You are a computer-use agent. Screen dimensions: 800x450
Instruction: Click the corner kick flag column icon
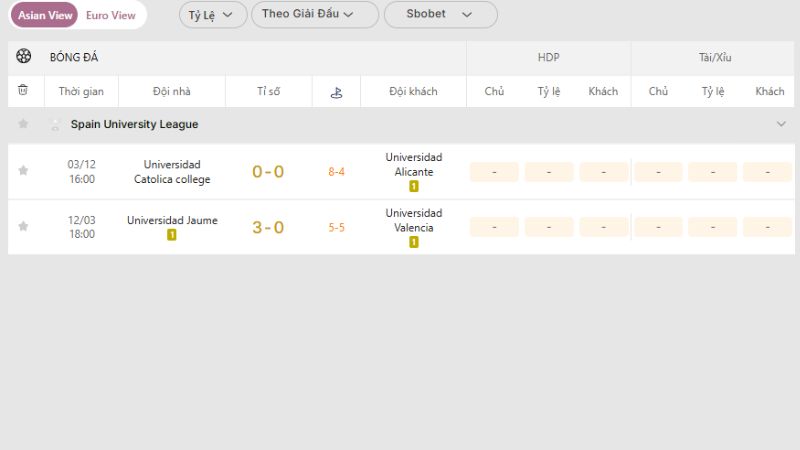click(x=336, y=92)
